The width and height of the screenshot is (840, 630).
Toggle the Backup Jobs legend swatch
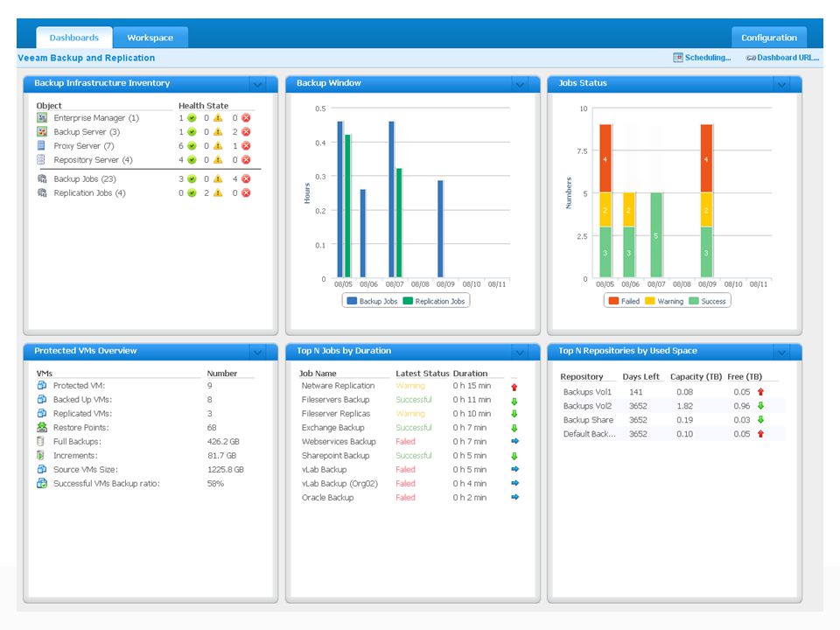(x=352, y=301)
